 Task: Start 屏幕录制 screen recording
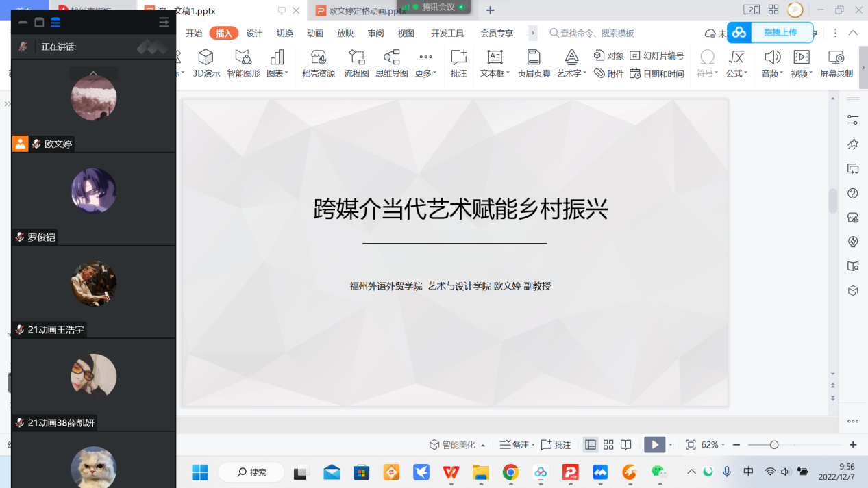point(836,64)
